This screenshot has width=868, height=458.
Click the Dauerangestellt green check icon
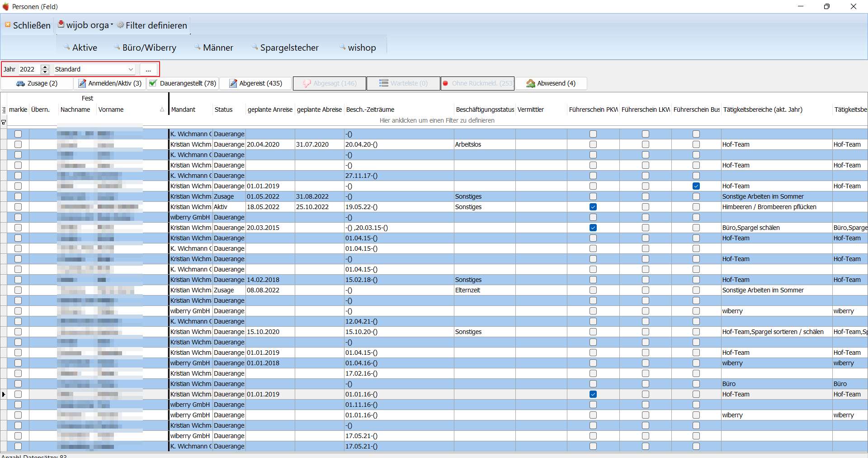[x=153, y=83]
